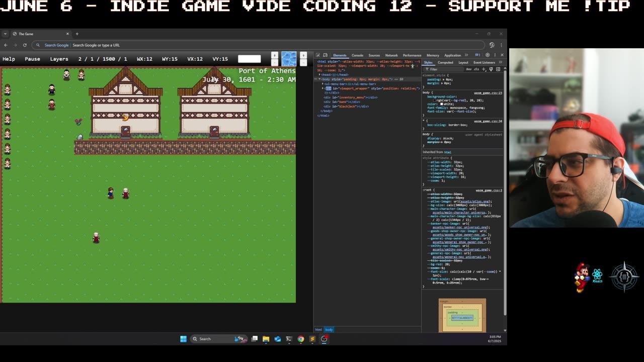Open DevTools settings gear
Screen dimensions: 644x362
coord(488,55)
